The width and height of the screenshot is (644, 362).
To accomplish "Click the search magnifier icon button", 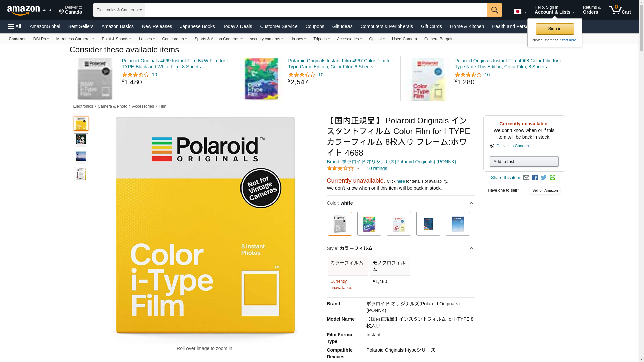I will 495,10.
